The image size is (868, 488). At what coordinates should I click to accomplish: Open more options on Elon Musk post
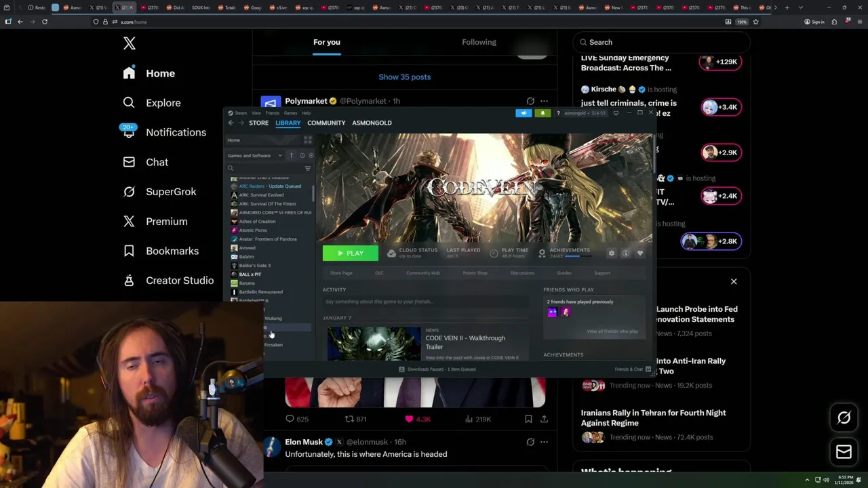[544, 442]
